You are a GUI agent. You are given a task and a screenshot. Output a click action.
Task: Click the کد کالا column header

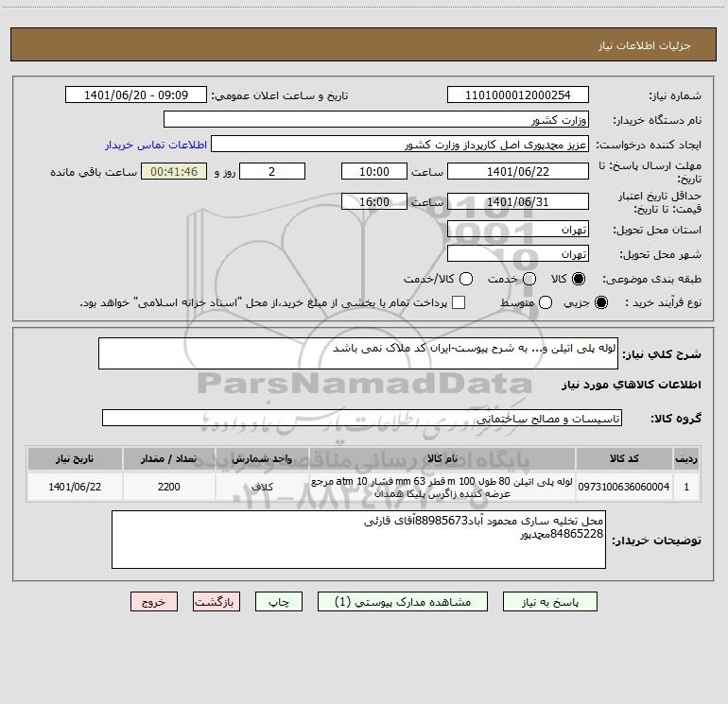(624, 458)
